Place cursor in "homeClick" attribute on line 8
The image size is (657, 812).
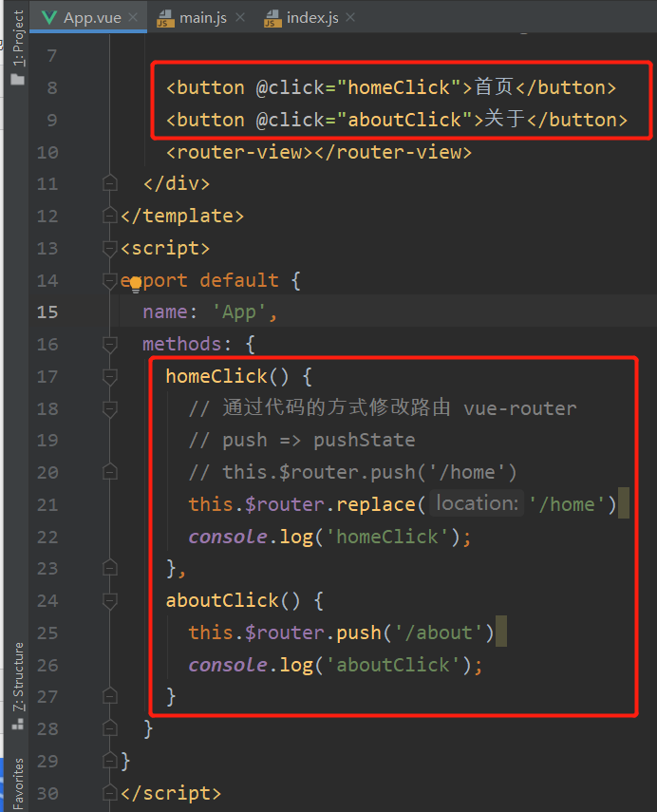point(398,87)
